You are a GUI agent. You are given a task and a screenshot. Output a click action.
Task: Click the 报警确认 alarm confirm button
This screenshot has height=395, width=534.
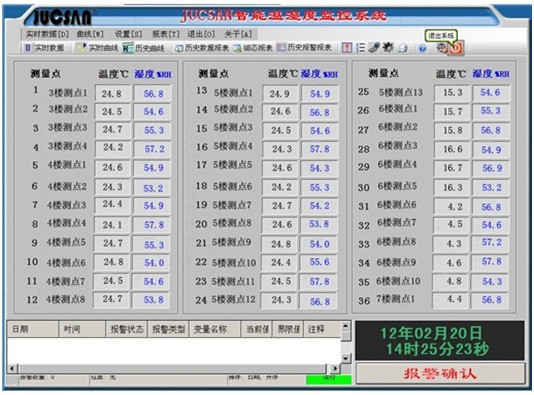(440, 374)
